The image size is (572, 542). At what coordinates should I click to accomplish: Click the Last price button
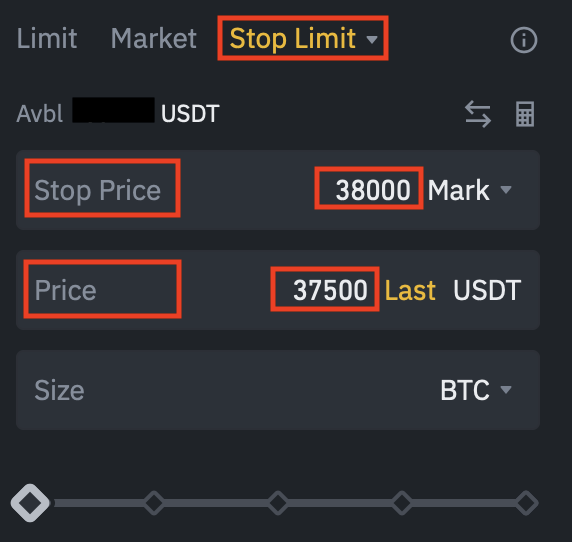(x=410, y=290)
